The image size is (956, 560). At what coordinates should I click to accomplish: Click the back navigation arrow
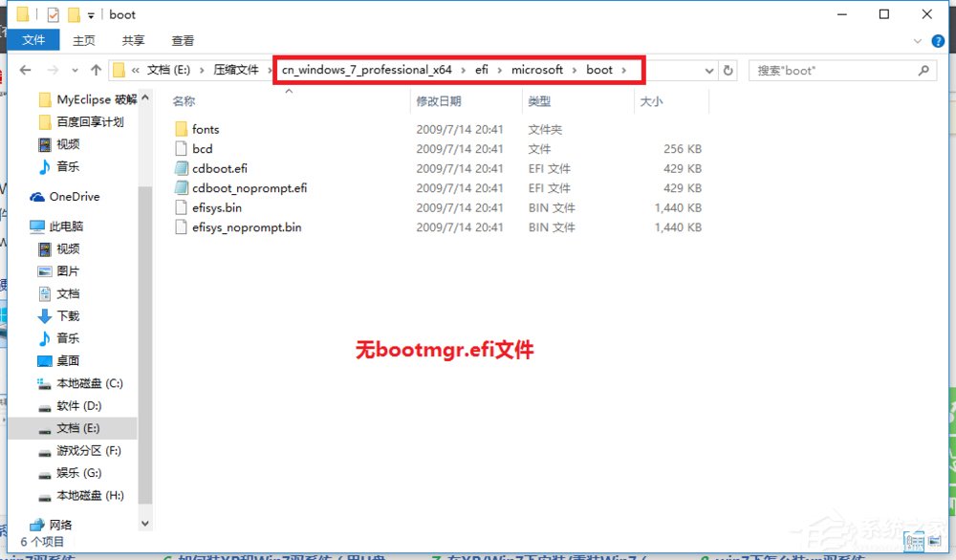(x=26, y=70)
